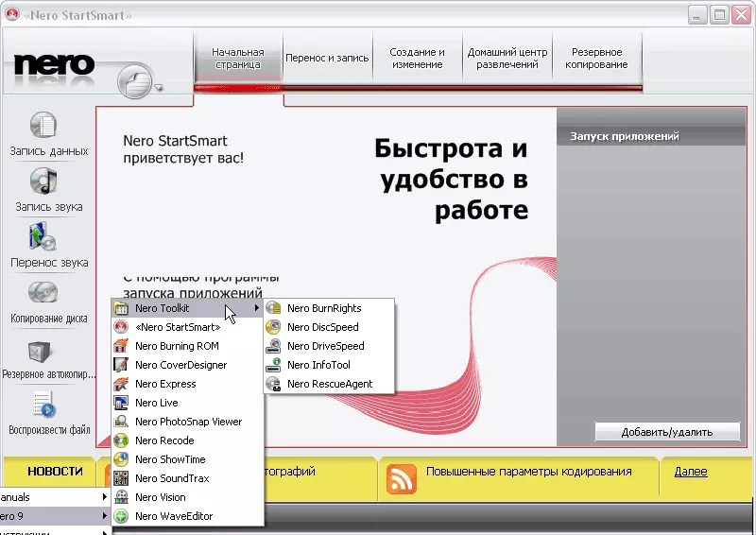756x535 pixels.
Task: Follow the Далее link
Action: tap(691, 472)
